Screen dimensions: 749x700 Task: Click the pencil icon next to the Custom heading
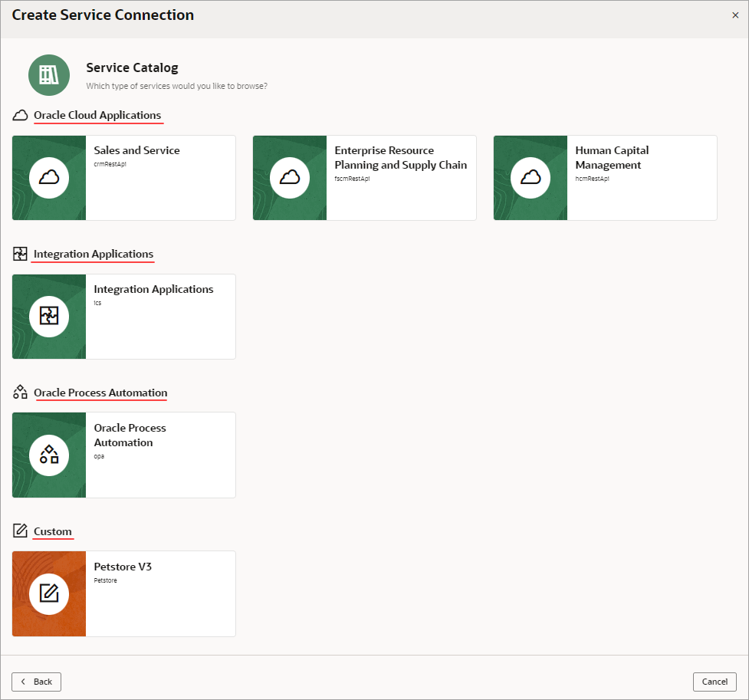(x=19, y=530)
